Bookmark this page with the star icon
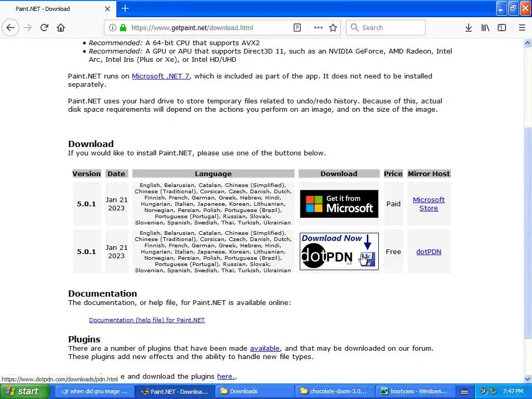 coord(333,28)
